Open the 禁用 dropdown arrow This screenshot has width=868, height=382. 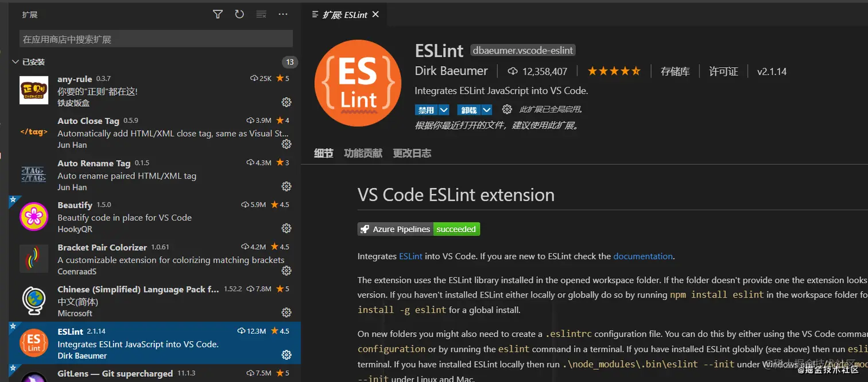click(444, 110)
